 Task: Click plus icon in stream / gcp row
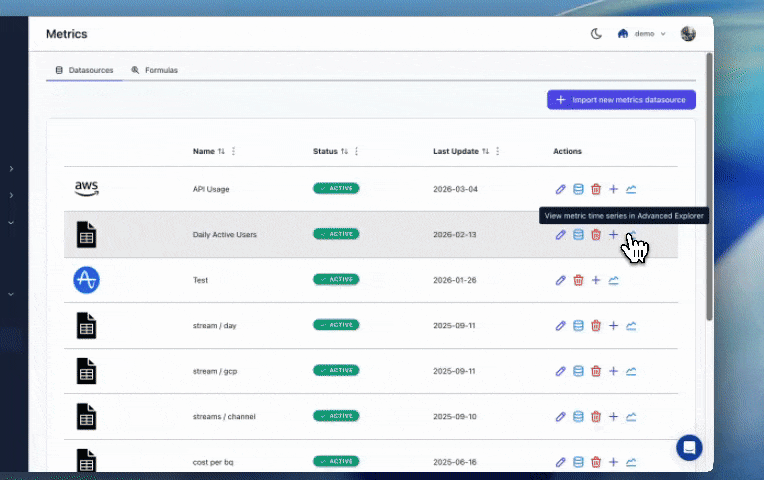click(x=613, y=371)
